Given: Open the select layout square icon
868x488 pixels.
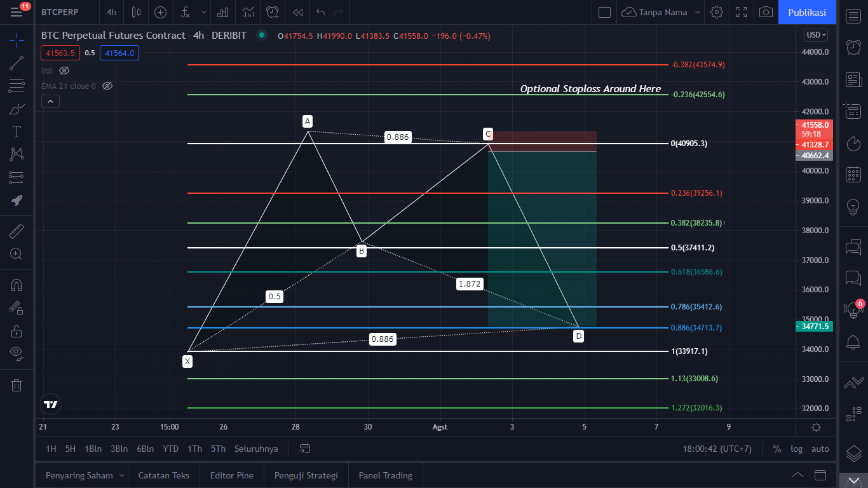Looking at the screenshot, I should coord(604,12).
